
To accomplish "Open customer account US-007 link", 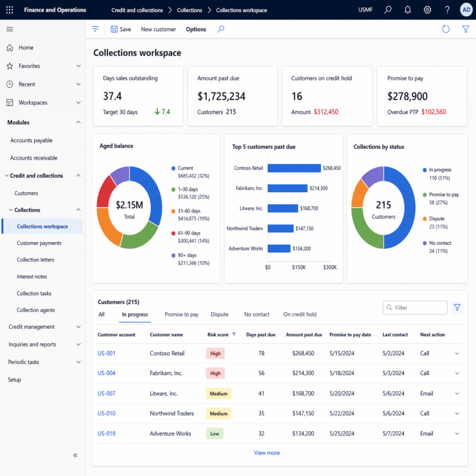I will click(x=106, y=393).
